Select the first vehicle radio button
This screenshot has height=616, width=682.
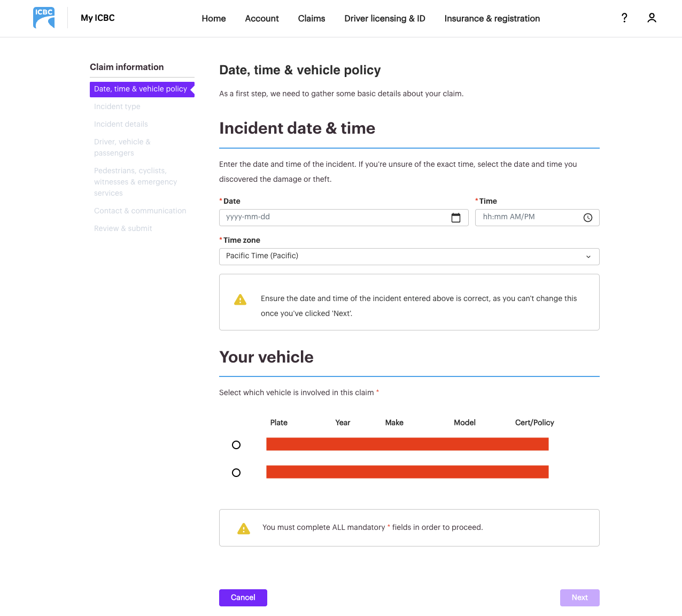click(236, 445)
